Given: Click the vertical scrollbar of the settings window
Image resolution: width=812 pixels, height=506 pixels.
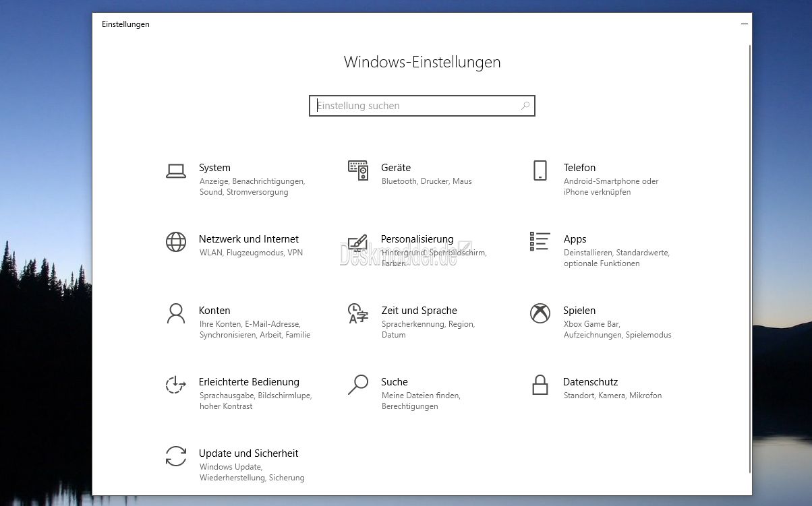Looking at the screenshot, I should click(749, 259).
